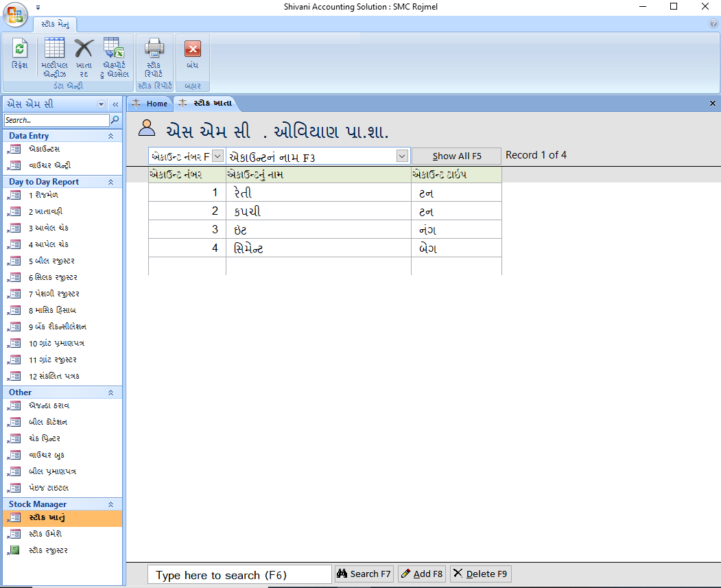
Task: Open the એકાઉન્ટનું નામ F3 dropdown
Action: [402, 156]
